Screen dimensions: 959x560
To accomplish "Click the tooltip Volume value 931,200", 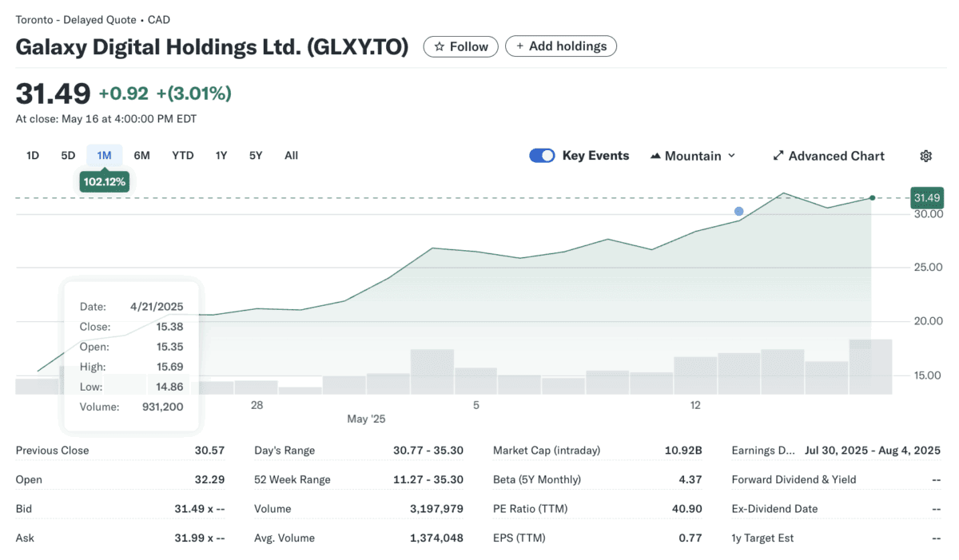I will 164,407.
